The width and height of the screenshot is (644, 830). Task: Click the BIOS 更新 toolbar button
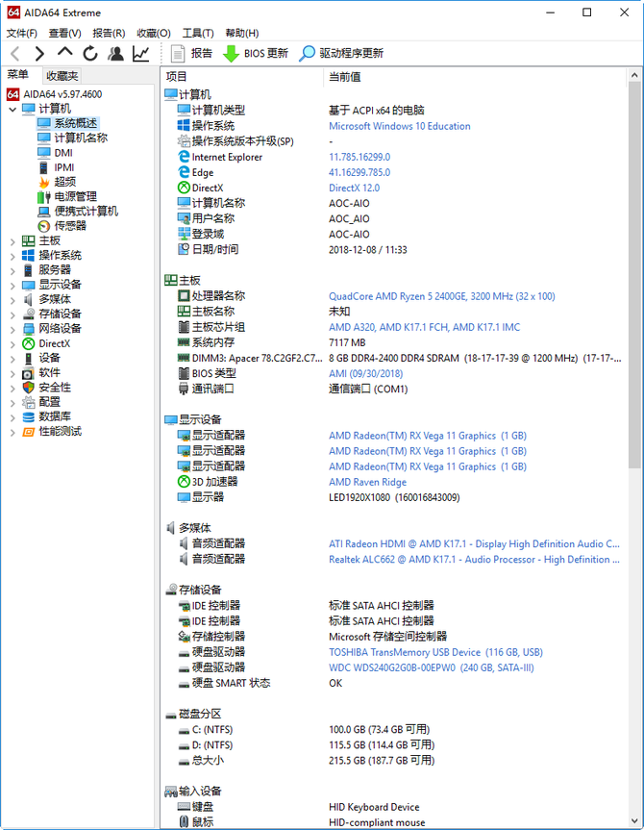pyautogui.click(x=255, y=54)
